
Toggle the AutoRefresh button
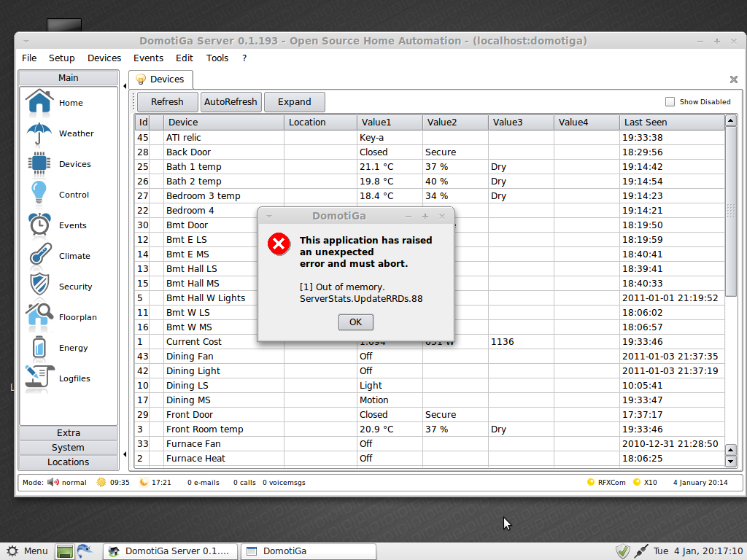pyautogui.click(x=231, y=102)
